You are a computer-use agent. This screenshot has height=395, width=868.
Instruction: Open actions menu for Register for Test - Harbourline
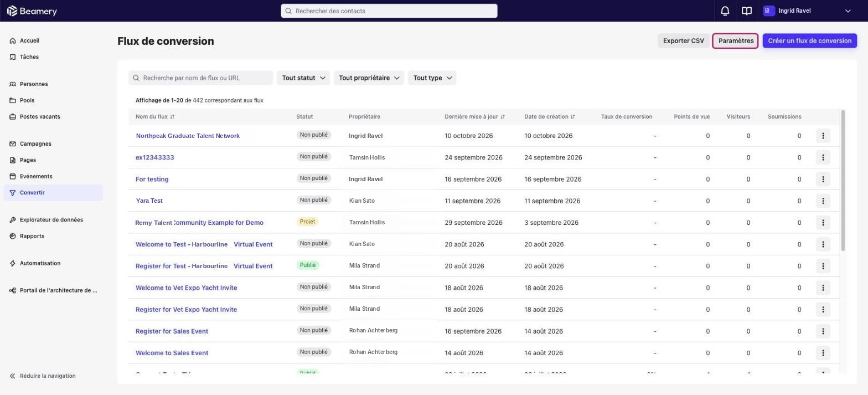coord(823,266)
